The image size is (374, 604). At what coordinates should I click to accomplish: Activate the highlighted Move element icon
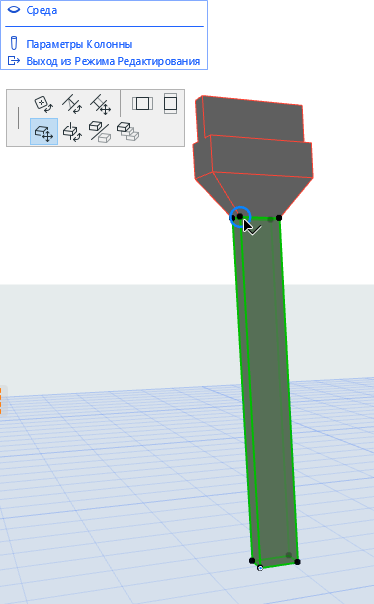(x=44, y=132)
